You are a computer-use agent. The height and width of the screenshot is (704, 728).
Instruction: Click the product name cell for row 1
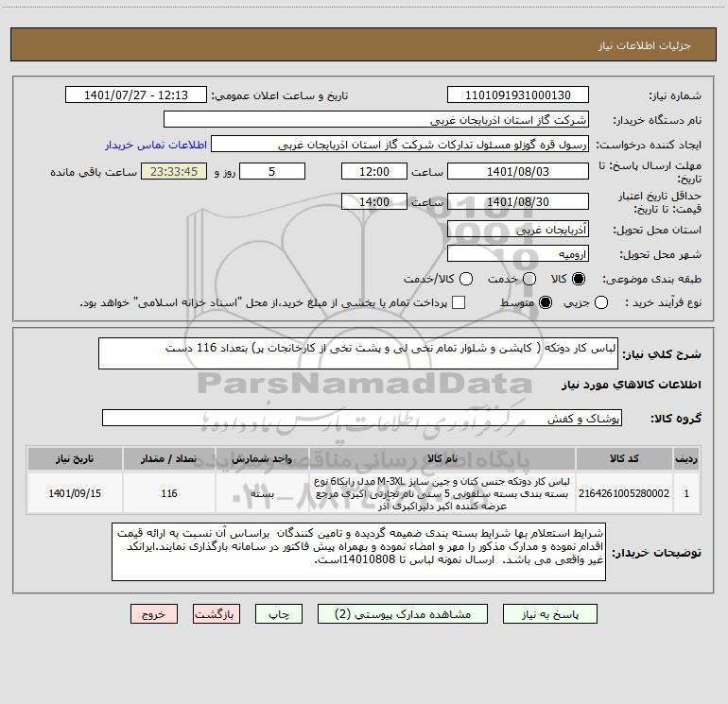click(x=442, y=493)
